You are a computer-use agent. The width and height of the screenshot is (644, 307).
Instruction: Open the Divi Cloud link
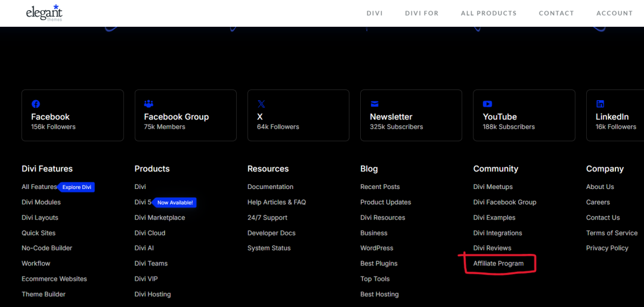tap(150, 233)
